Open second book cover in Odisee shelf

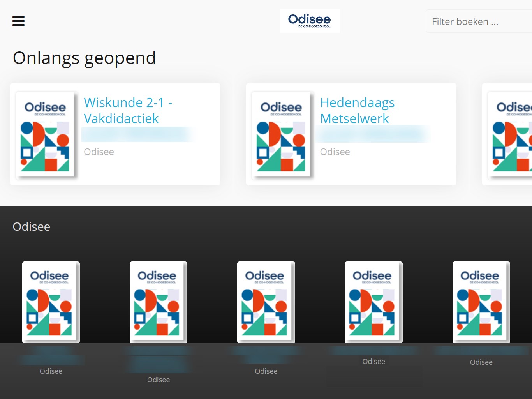click(159, 302)
